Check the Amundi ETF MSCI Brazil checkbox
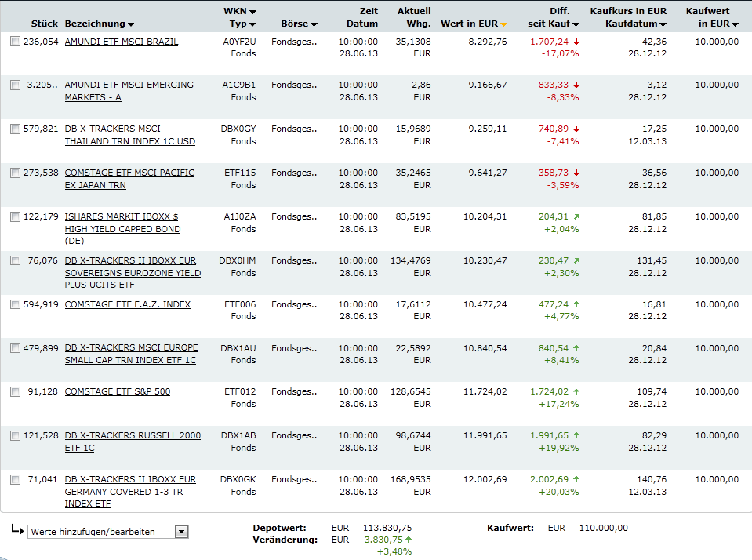 pos(16,42)
